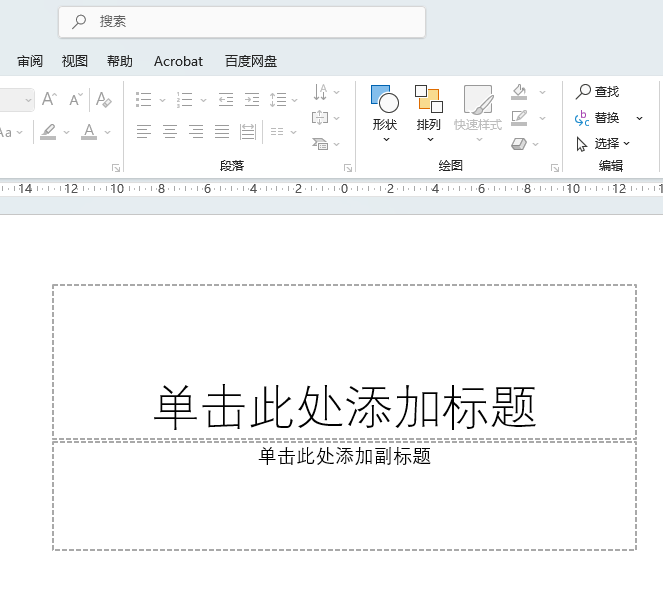Apply the text highlight color pen
The image size is (663, 603).
[x=48, y=132]
